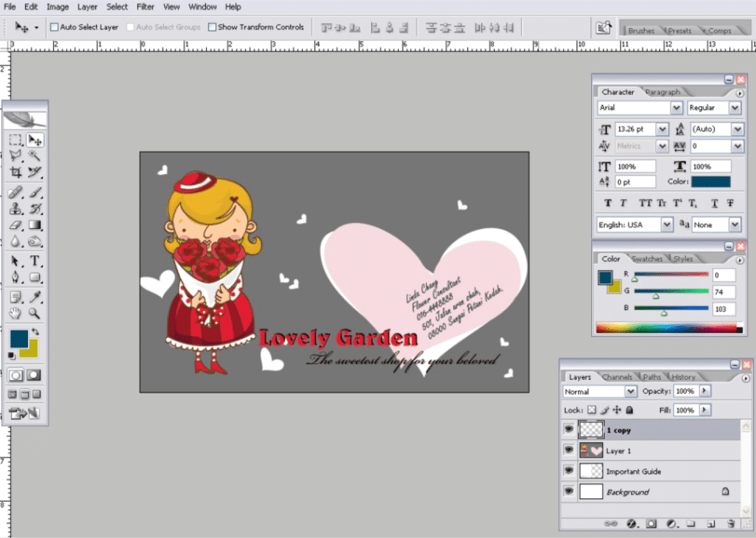Hide the Layer 1 visibility eye
The image size is (756, 538).
pos(568,450)
